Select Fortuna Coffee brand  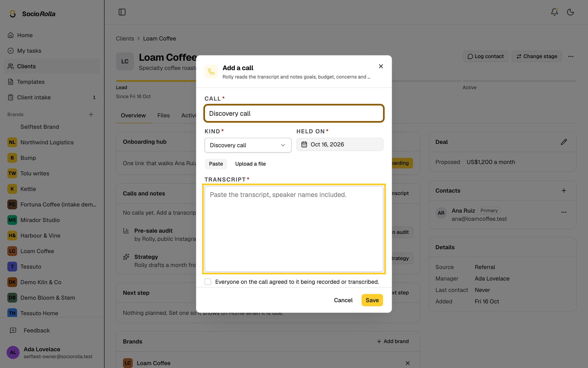(52, 204)
